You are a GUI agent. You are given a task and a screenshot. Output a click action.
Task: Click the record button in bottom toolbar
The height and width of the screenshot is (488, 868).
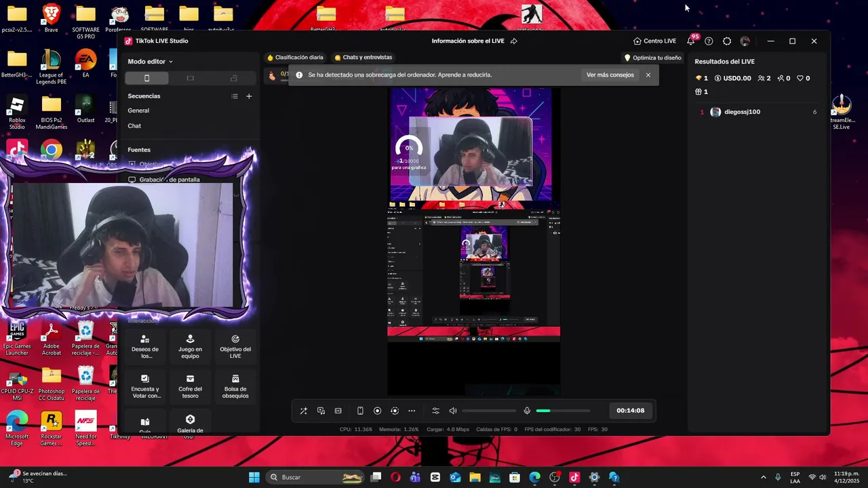tap(378, 411)
